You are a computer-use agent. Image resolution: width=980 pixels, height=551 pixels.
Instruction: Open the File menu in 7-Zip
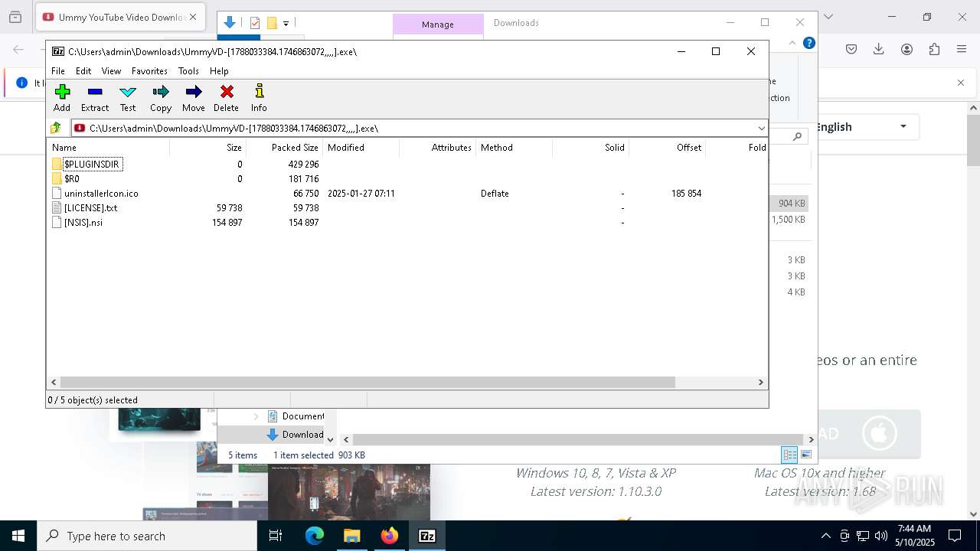click(x=58, y=70)
